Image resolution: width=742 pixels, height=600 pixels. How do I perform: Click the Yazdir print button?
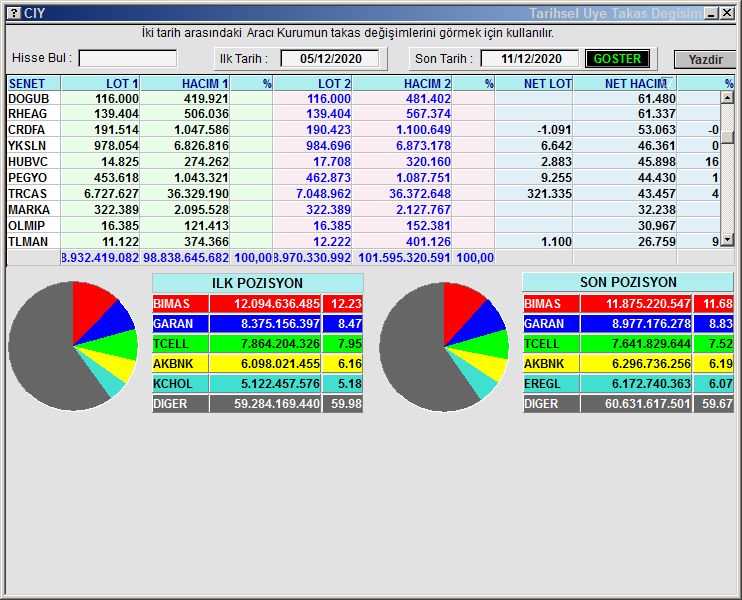tap(705, 60)
